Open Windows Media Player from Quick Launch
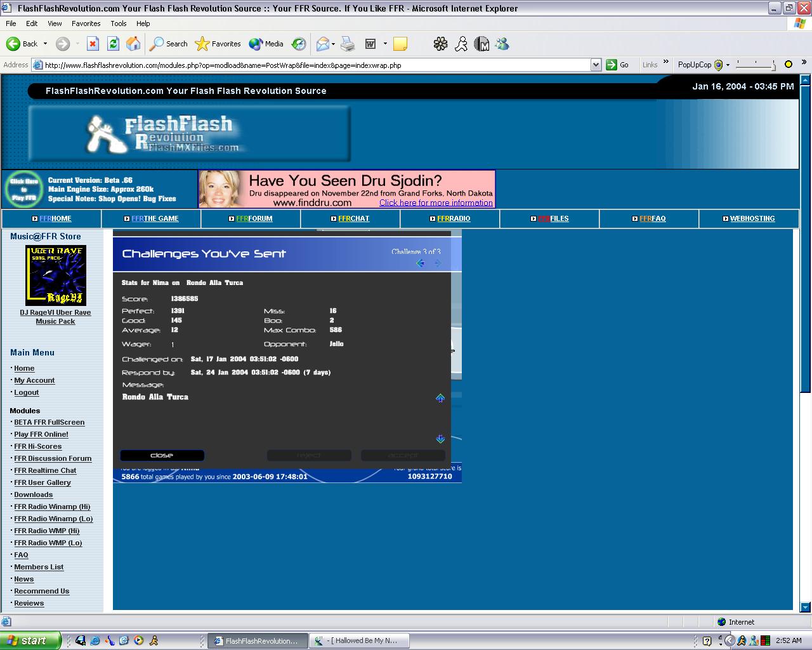Viewport: 812px width, 650px height. (x=138, y=640)
